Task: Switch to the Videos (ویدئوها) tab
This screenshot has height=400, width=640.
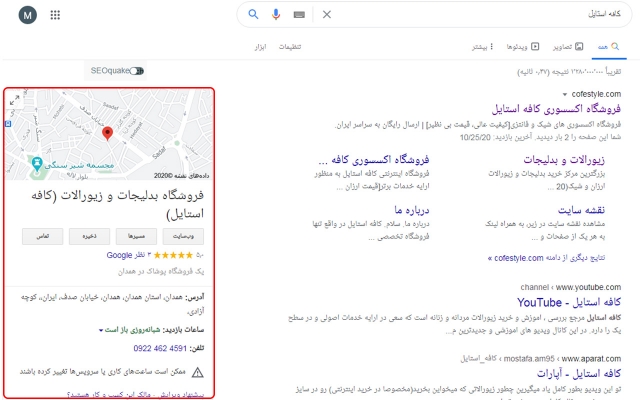Action: (523, 47)
